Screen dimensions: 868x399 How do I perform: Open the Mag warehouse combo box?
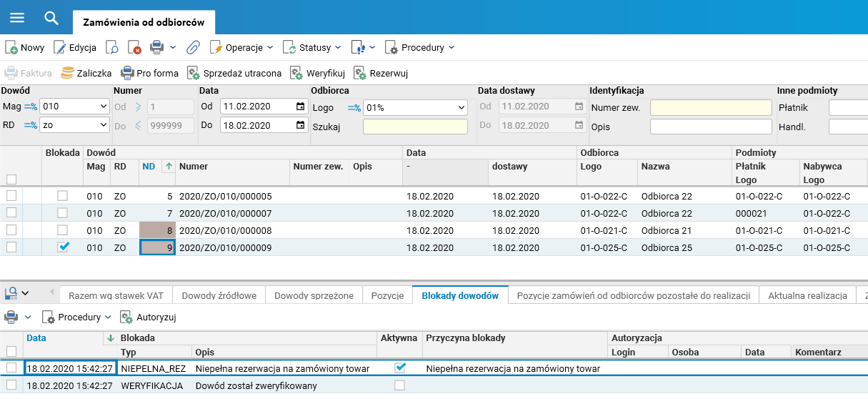pyautogui.click(x=74, y=107)
